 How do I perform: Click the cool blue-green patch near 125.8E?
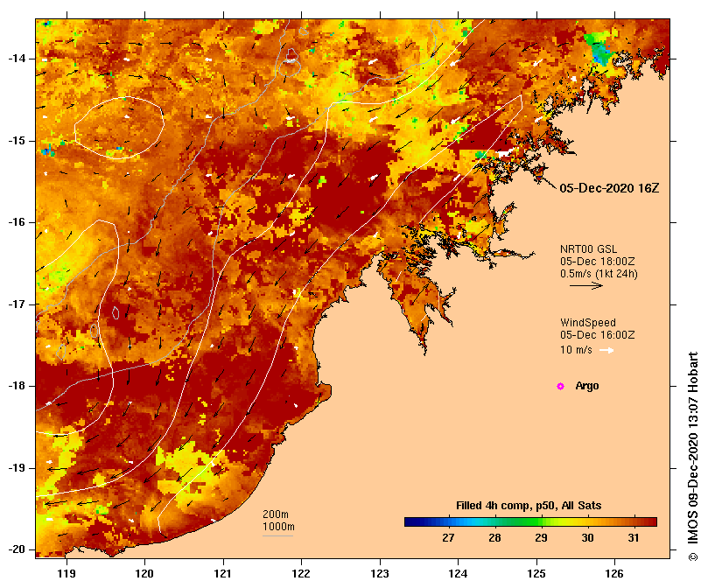(x=599, y=48)
